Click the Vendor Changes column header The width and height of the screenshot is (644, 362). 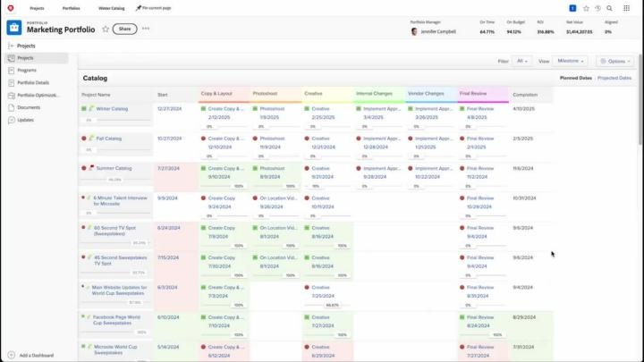coord(431,95)
